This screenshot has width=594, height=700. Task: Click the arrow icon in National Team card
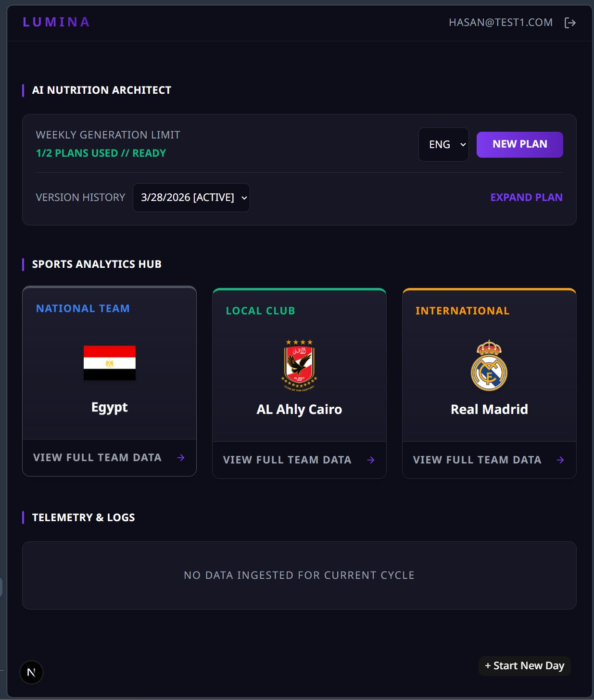[181, 458]
